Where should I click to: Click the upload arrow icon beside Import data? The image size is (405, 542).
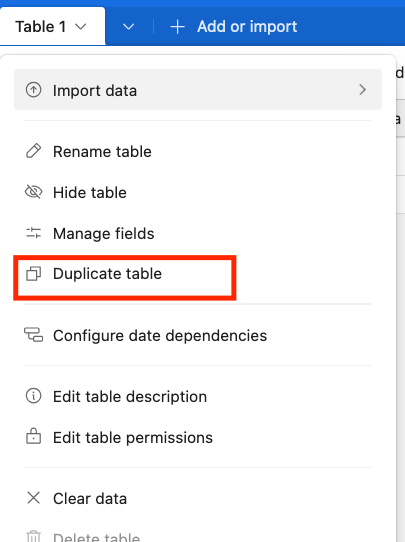34,90
